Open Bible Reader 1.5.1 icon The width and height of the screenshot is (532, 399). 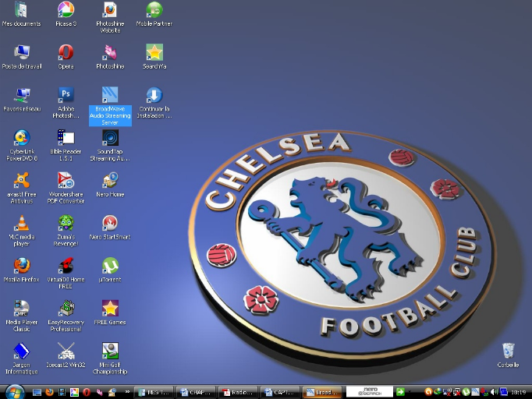coord(66,146)
